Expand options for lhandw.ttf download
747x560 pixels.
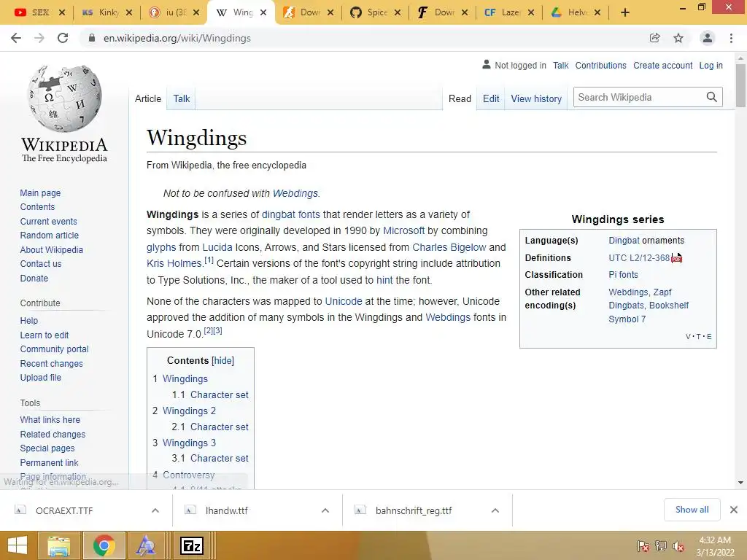[325, 510]
